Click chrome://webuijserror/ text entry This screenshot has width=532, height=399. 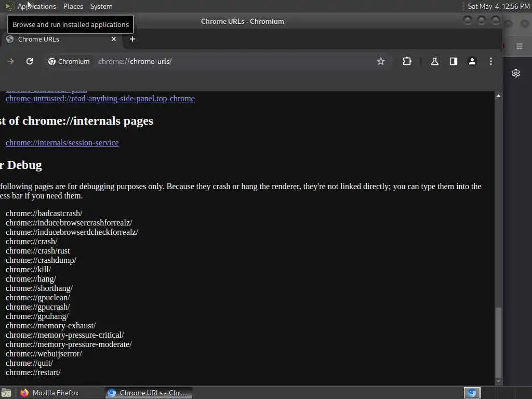point(44,353)
